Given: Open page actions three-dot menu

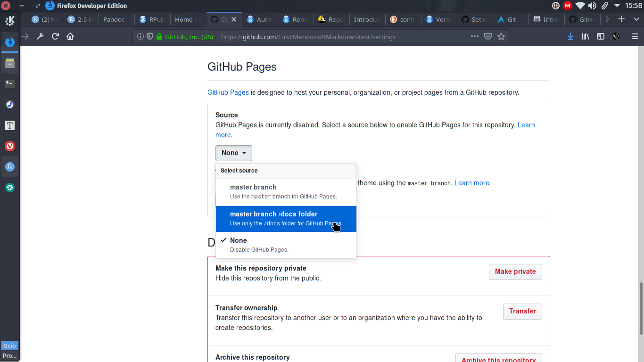Looking at the screenshot, I should tap(475, 36).
